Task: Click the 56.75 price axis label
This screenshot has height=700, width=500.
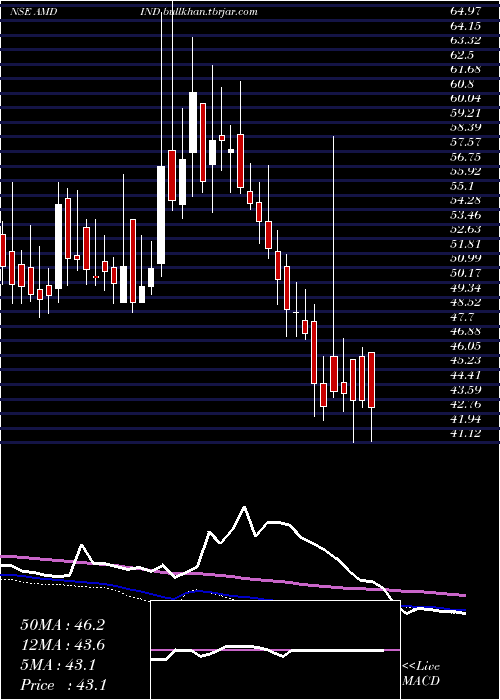Action: pos(466,157)
